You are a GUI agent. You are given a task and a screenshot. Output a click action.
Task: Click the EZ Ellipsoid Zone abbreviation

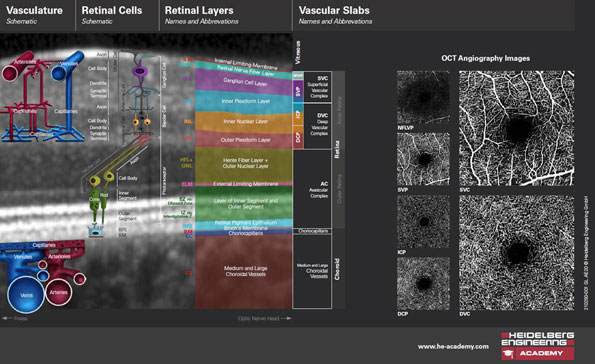pyautogui.click(x=181, y=201)
